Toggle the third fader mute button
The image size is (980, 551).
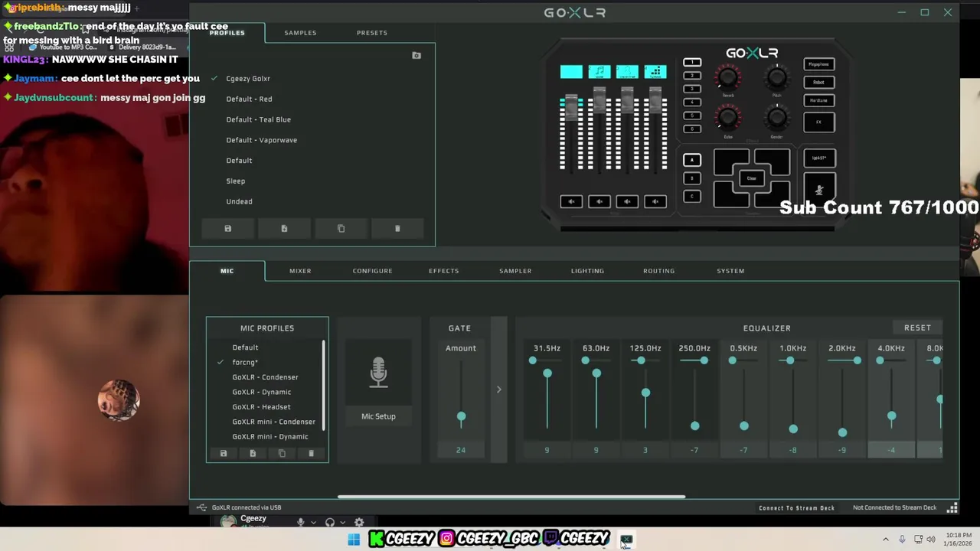pos(627,201)
